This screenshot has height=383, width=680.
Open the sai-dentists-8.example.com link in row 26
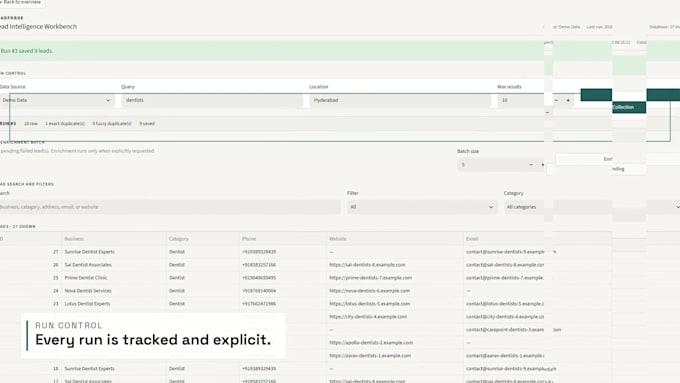(x=367, y=265)
